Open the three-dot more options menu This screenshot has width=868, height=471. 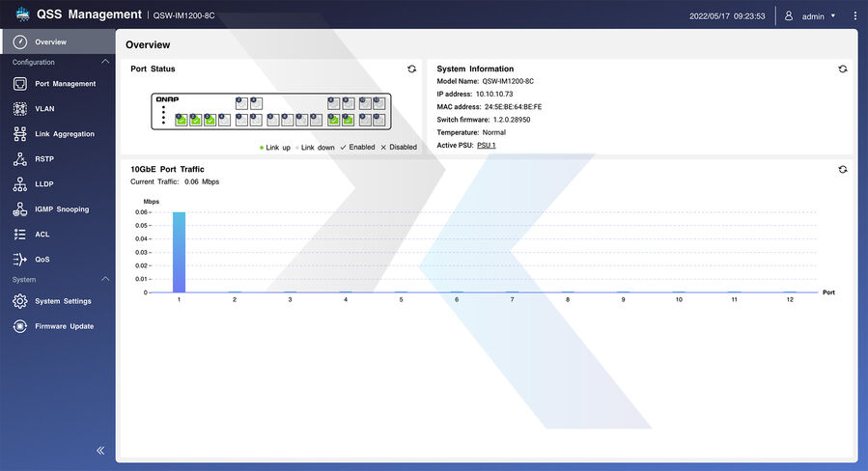pyautogui.click(x=854, y=16)
